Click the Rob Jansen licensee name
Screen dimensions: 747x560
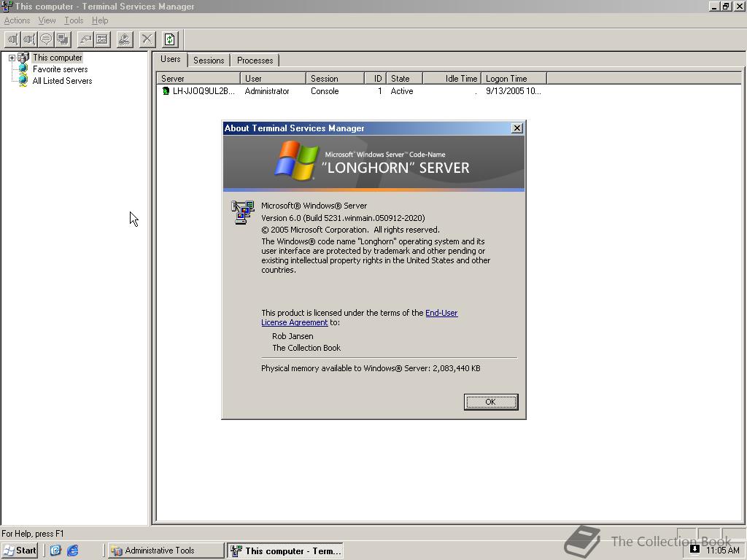click(293, 336)
